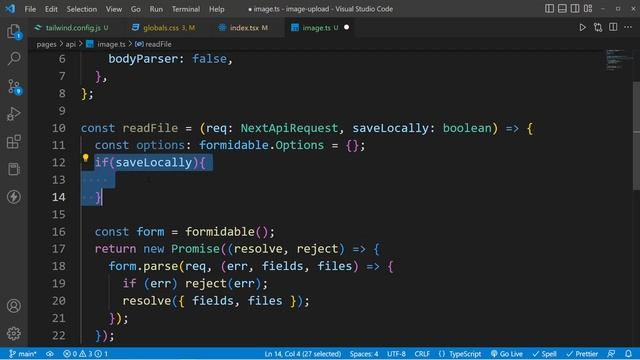Open the Manage gear icon

[14, 333]
